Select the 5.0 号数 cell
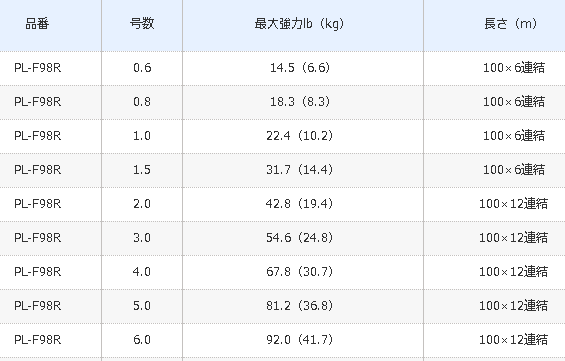Viewport: 565px width, 361px height. tap(142, 306)
